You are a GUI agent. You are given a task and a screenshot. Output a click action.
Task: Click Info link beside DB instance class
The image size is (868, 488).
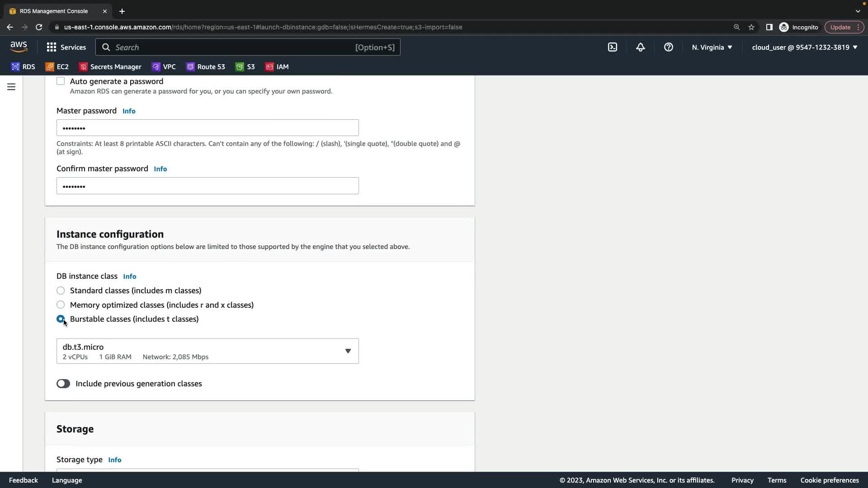pos(129,277)
